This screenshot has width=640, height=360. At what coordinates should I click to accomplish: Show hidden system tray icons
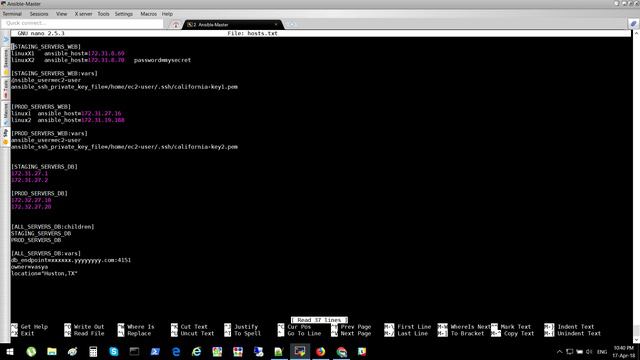tap(560, 352)
